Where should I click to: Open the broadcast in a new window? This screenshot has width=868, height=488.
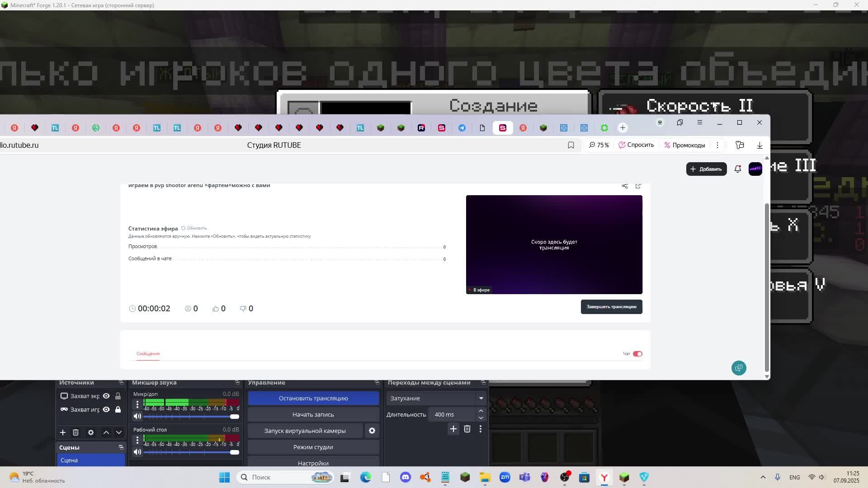tap(638, 186)
